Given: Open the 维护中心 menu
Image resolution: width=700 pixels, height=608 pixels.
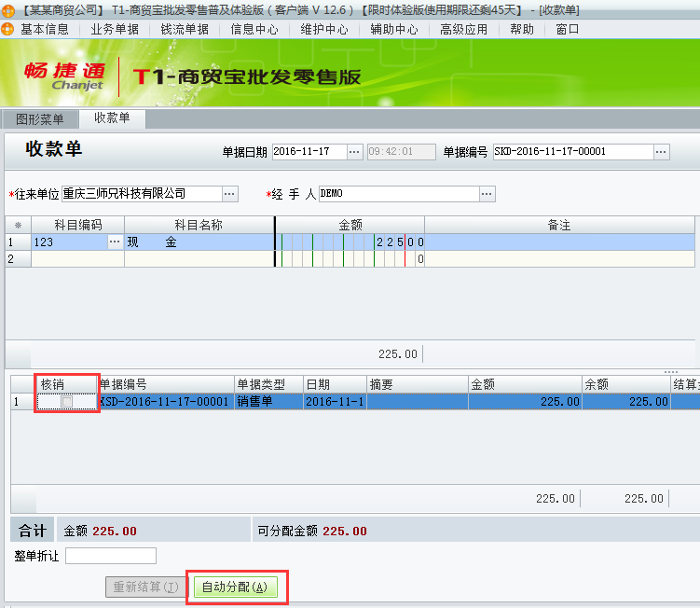Looking at the screenshot, I should coord(324,30).
